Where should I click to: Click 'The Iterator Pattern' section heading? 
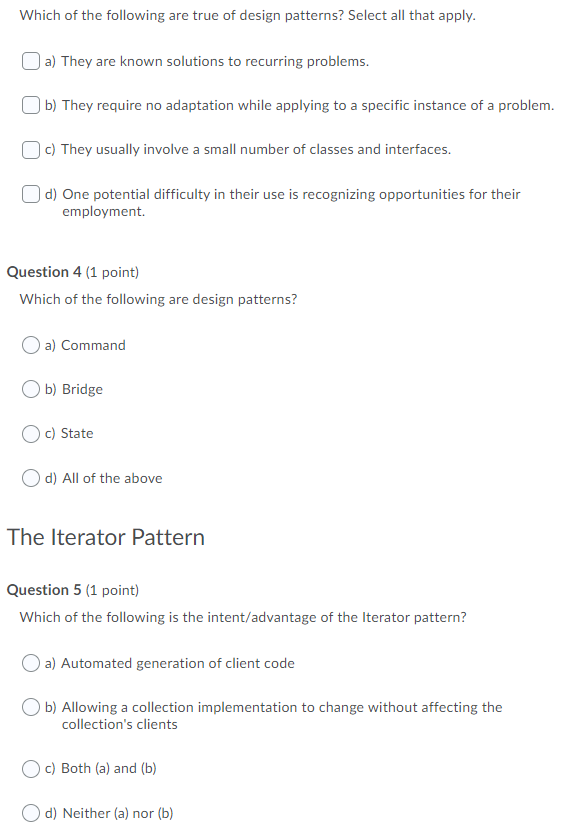coord(106,537)
